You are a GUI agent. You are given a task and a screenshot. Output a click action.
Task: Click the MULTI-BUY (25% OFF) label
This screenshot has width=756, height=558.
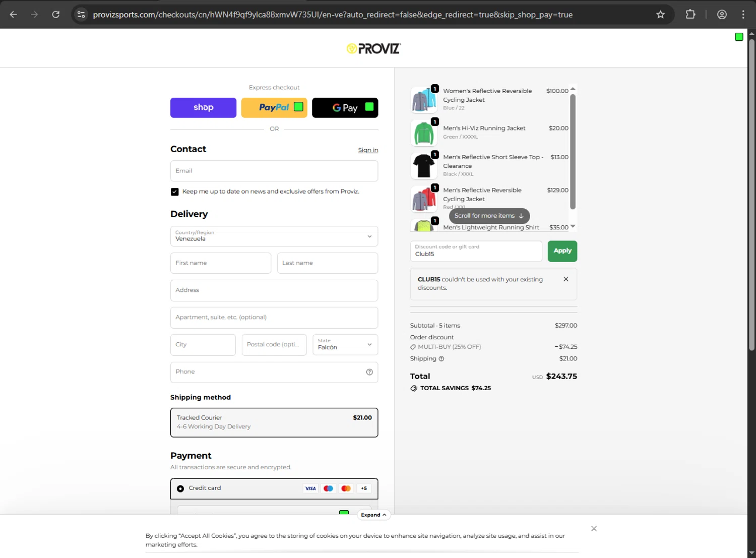tap(450, 347)
